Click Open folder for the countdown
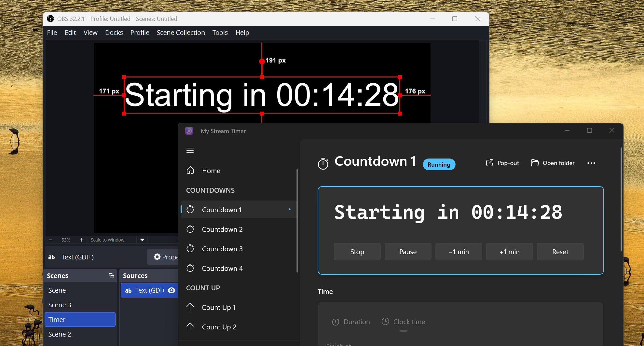 (553, 163)
